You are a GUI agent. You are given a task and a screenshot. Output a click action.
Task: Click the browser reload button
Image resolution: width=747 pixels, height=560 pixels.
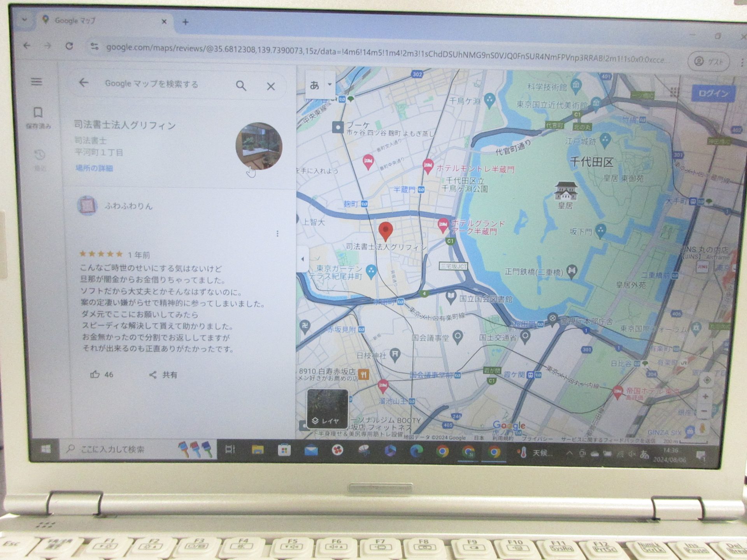[x=69, y=46]
